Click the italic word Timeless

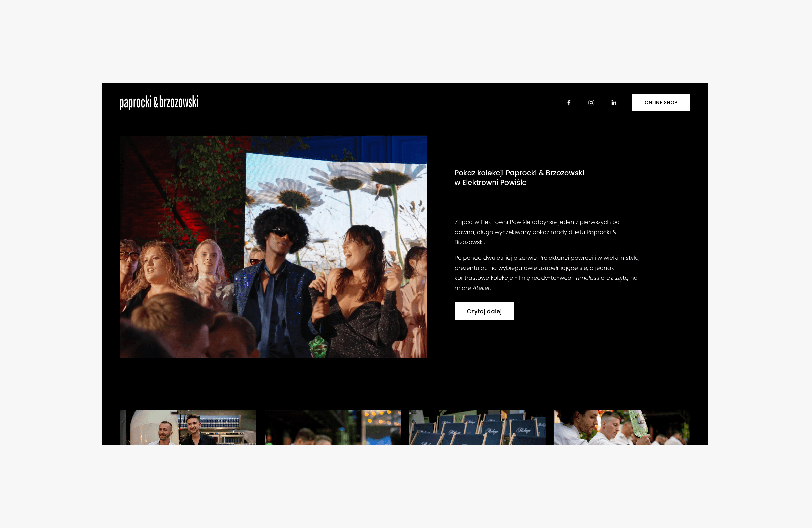click(587, 278)
